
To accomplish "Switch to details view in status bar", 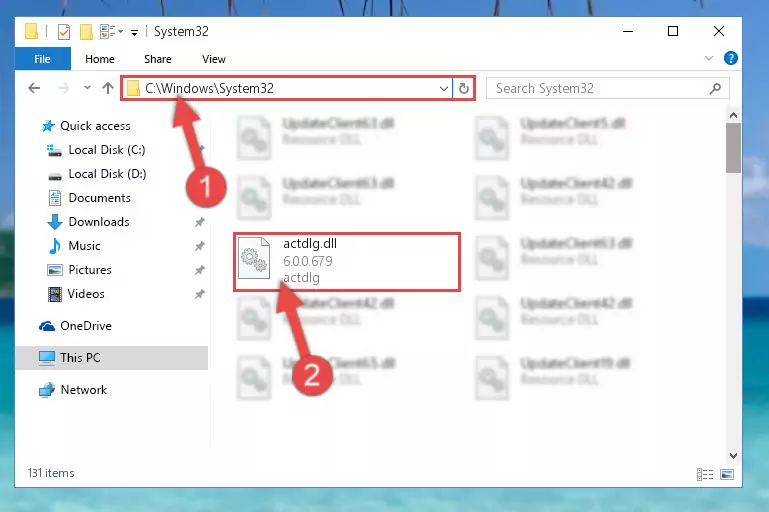I will (x=705, y=474).
